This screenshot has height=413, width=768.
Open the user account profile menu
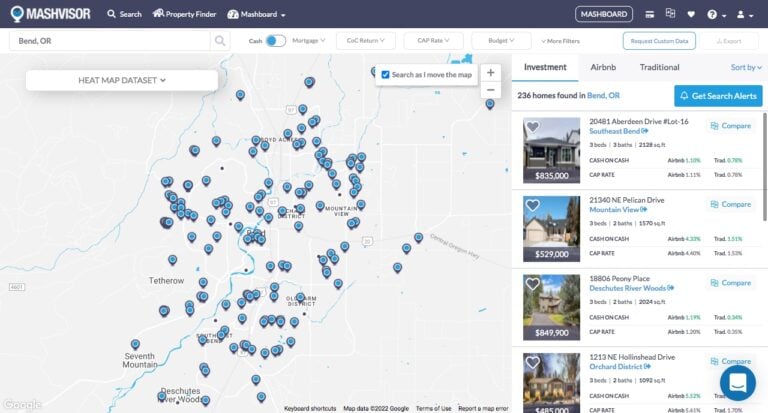click(x=743, y=15)
